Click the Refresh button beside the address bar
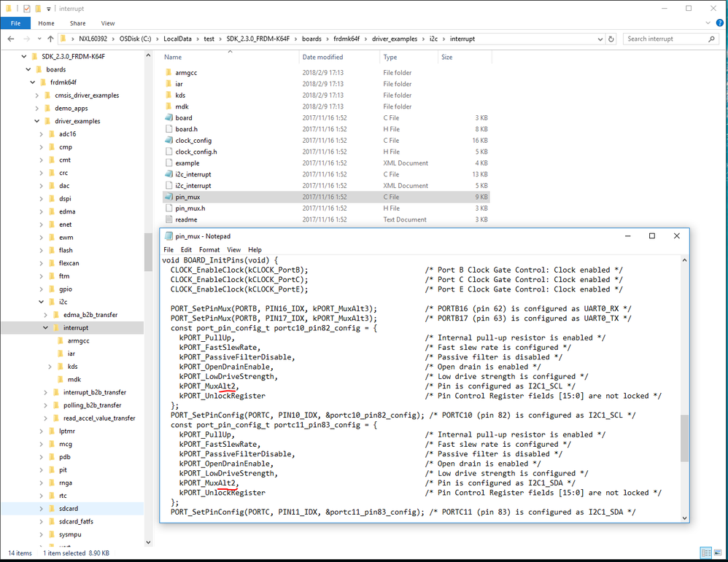 (x=611, y=39)
